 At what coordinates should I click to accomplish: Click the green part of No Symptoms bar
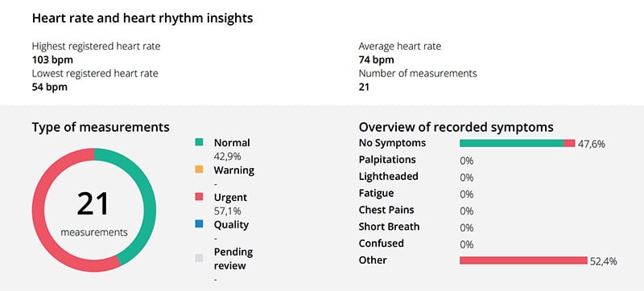[x=511, y=143]
